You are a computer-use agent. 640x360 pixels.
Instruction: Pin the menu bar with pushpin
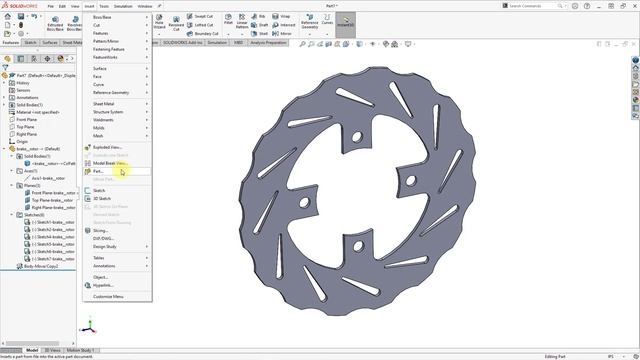159,6
